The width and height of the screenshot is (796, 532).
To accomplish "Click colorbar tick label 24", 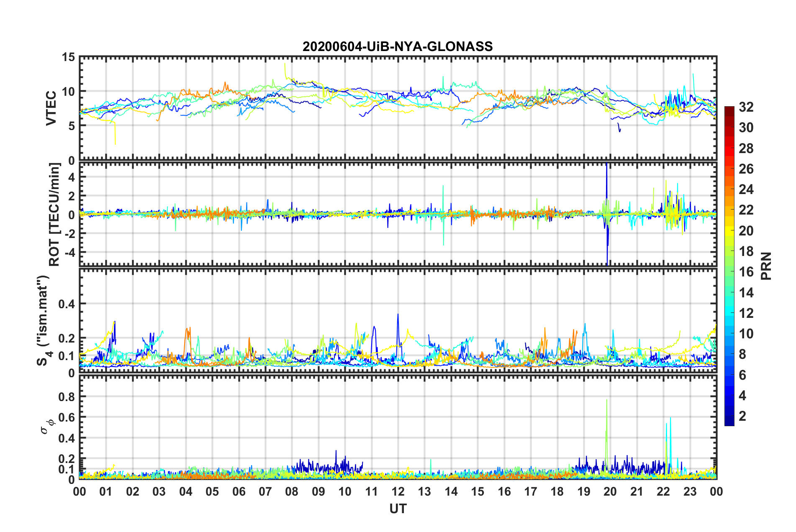I will click(746, 189).
